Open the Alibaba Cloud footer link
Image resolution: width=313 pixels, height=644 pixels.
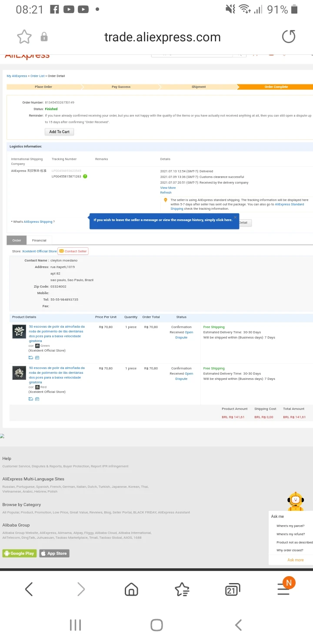[x=106, y=533]
